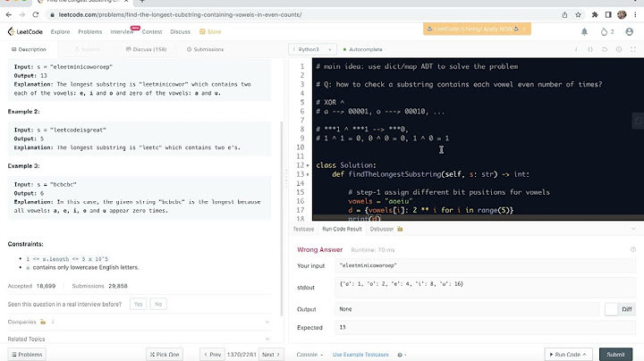This screenshot has height=361, width=644.
Task: Open browser extensions puzzle icon
Action: coord(595,15)
